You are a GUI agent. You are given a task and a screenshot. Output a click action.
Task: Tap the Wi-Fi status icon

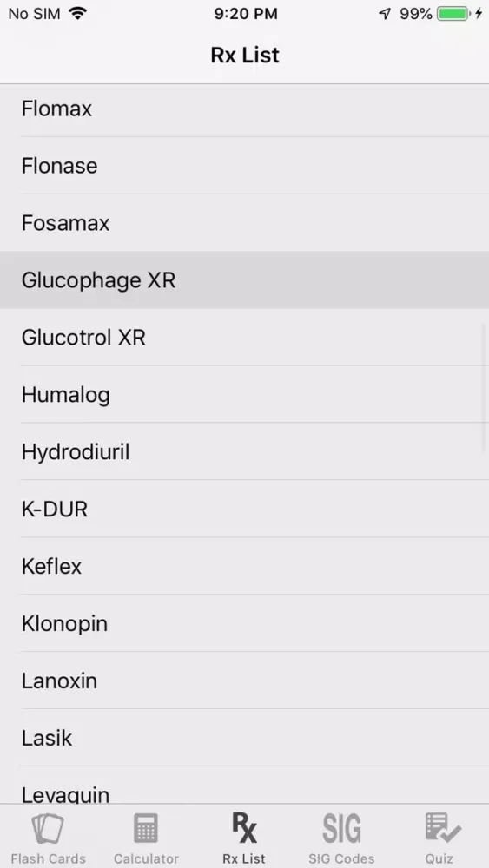79,14
